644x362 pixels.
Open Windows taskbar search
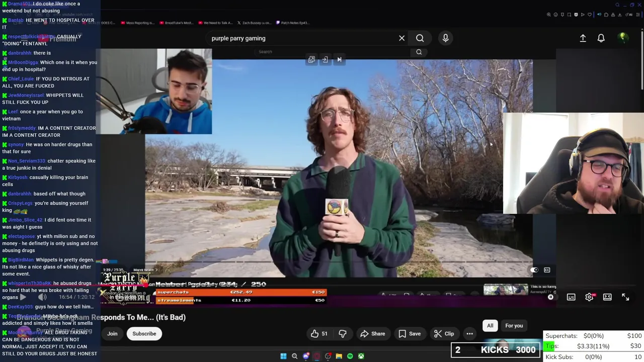click(295, 356)
